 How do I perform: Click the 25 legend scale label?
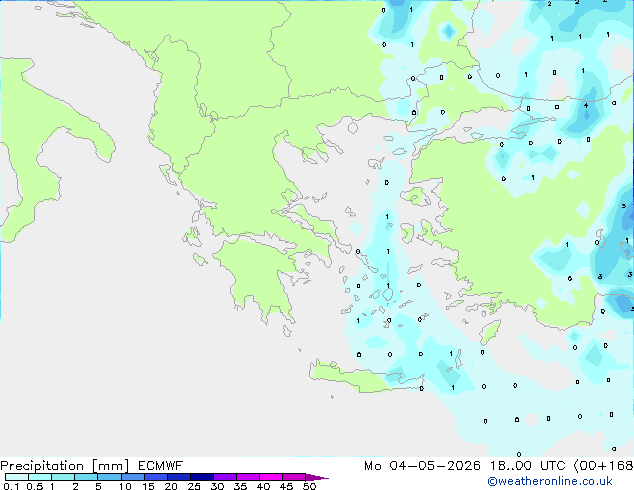[x=194, y=486]
